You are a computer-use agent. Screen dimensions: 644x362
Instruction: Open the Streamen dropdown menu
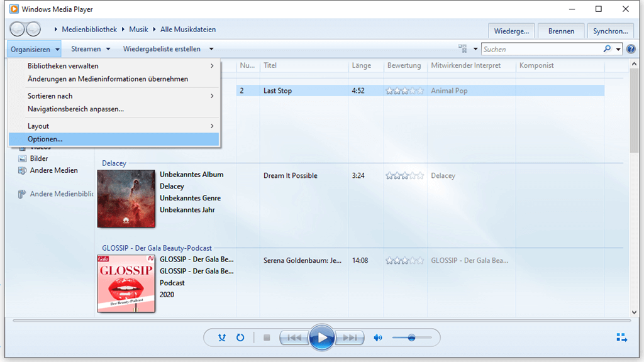pos(91,49)
